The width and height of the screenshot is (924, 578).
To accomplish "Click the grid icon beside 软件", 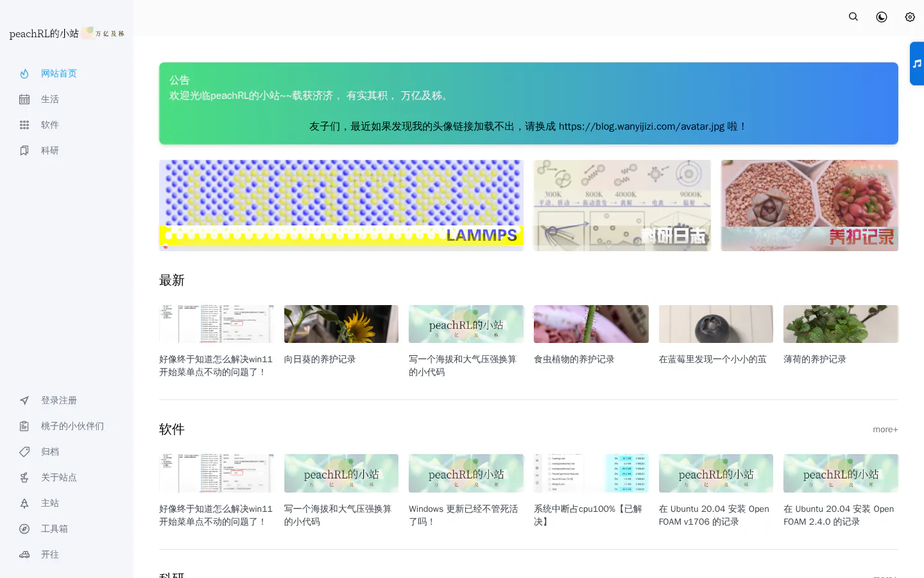I will (x=24, y=125).
